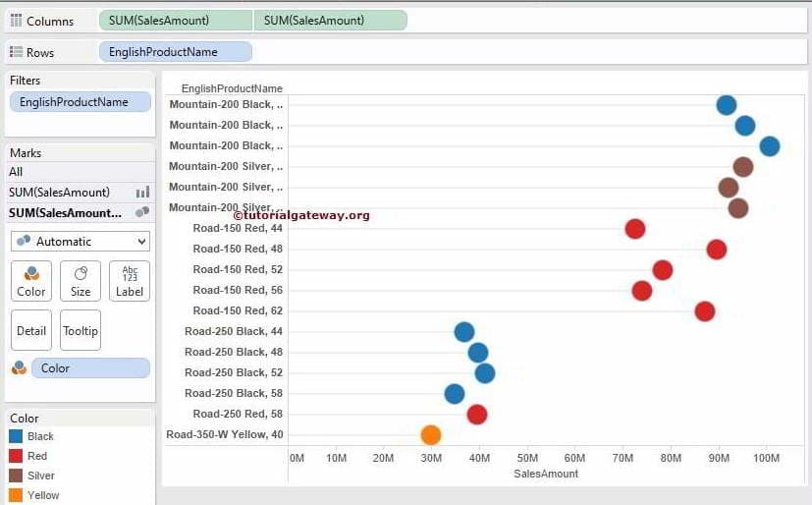The width and height of the screenshot is (812, 505).
Task: Click the Tooltip marks card button
Action: point(81,330)
